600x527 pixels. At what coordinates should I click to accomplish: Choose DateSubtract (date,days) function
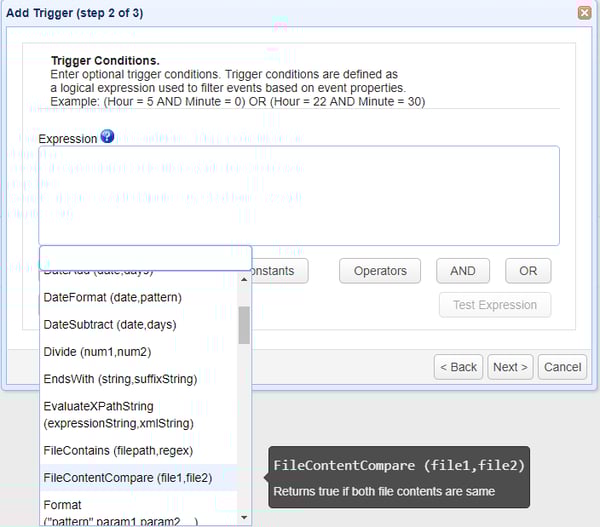110,325
